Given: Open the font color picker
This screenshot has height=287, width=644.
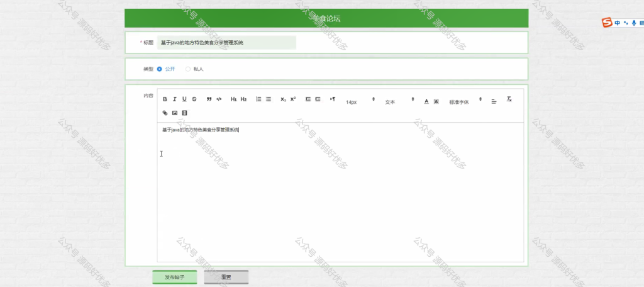Looking at the screenshot, I should [x=426, y=101].
